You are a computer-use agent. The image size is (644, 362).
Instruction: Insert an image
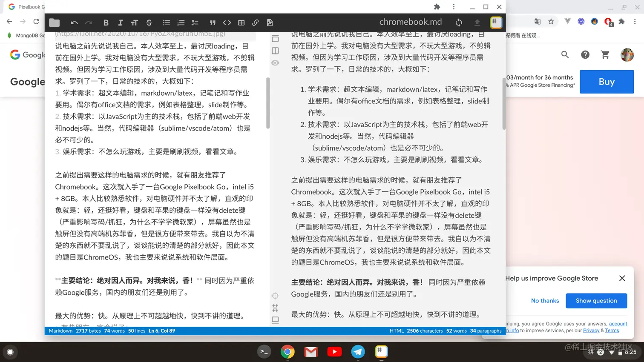pos(270,23)
